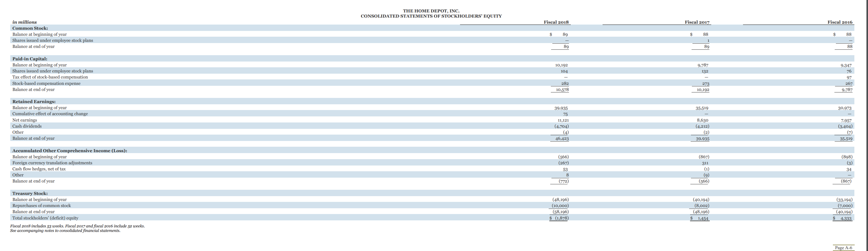
Task: Click retained earnings ending balance 46,423
Action: click(x=562, y=139)
